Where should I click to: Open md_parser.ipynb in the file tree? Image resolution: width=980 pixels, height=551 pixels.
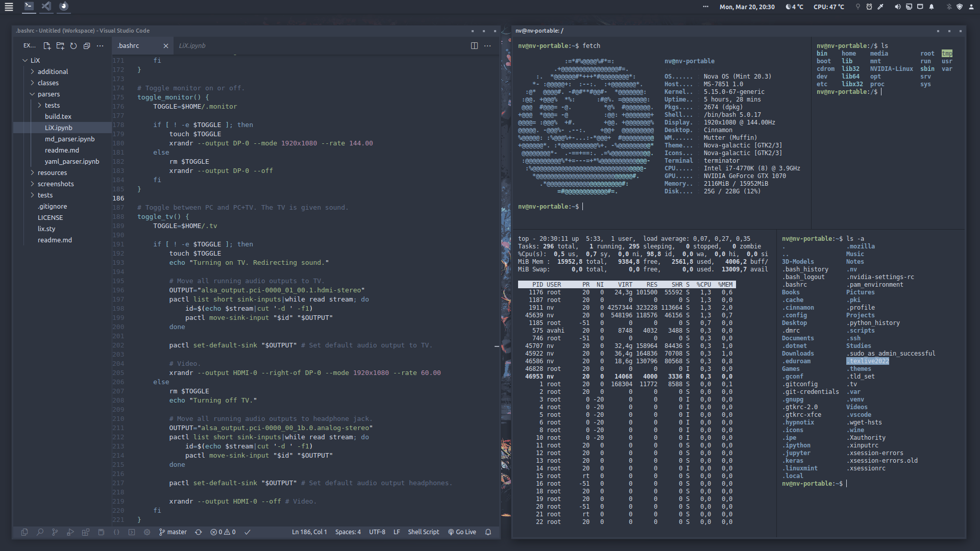click(69, 139)
